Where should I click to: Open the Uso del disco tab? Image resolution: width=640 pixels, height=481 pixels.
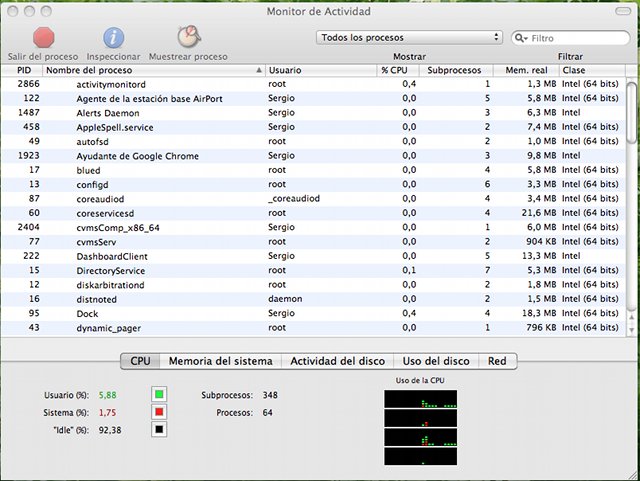pos(435,361)
